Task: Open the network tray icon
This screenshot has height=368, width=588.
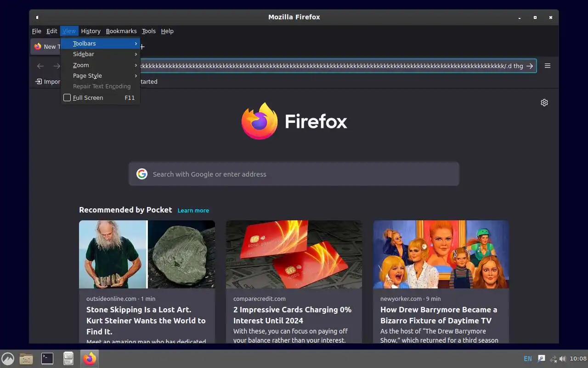Action: [553, 359]
